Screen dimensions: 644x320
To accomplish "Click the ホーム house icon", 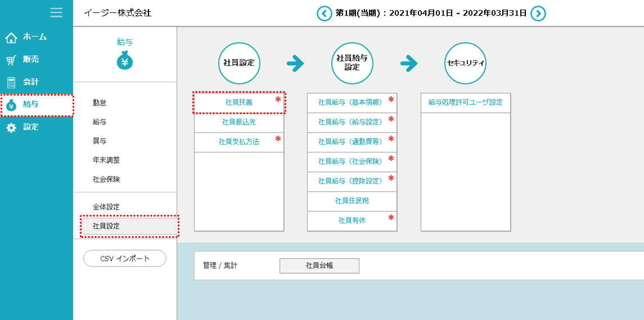I will point(11,37).
